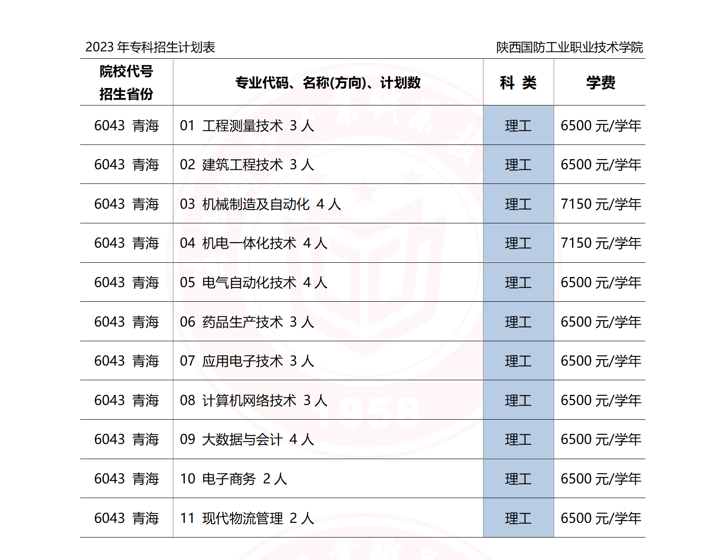
Task: Select the '院校代号 招生省份' column header
Action: [x=126, y=83]
